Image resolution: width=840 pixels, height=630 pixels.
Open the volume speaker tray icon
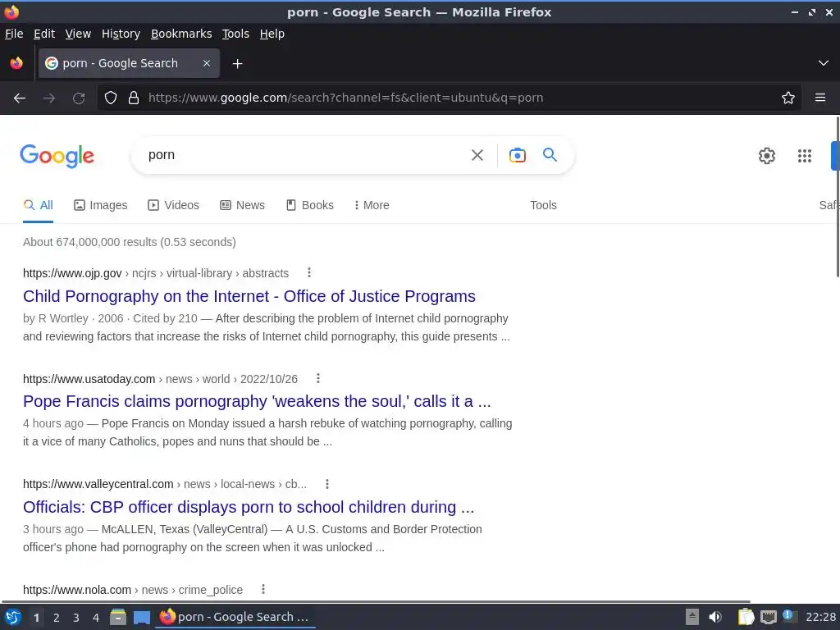[x=715, y=617]
